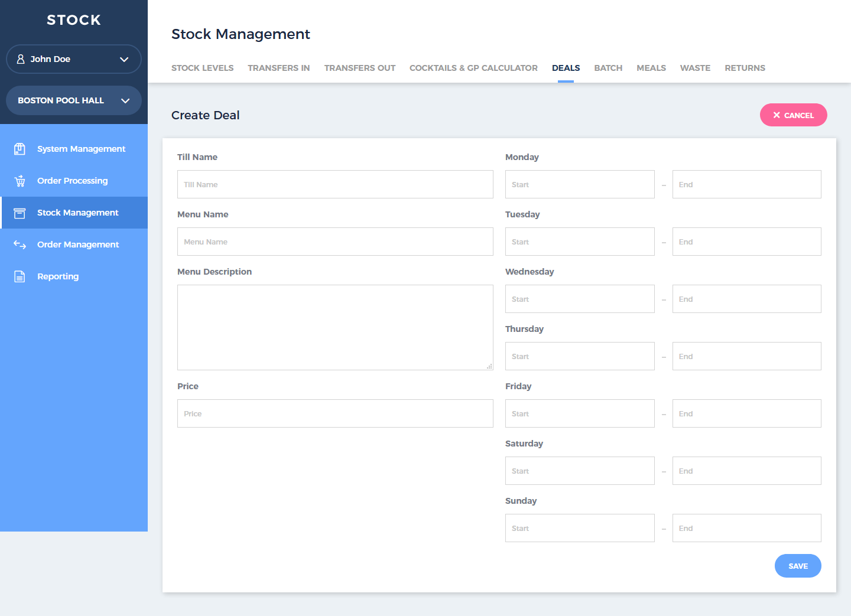This screenshot has width=851, height=616.
Task: Click into the Menu Description text area
Action: click(335, 327)
